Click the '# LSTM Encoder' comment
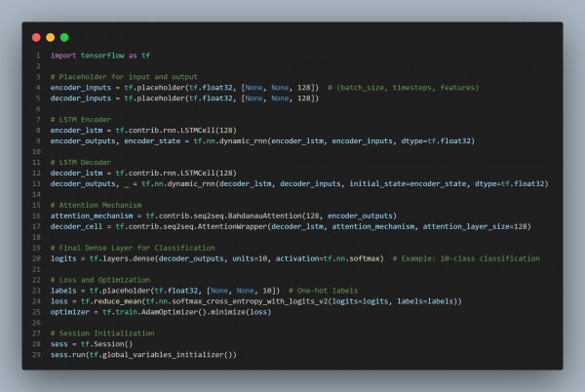The height and width of the screenshot is (392, 585). tap(81, 120)
